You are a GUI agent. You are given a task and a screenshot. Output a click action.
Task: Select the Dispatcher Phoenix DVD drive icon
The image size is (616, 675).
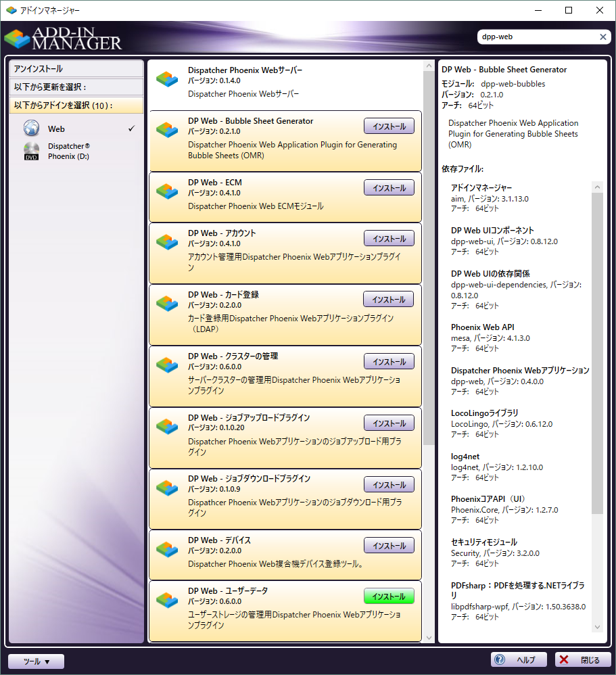tap(31, 151)
